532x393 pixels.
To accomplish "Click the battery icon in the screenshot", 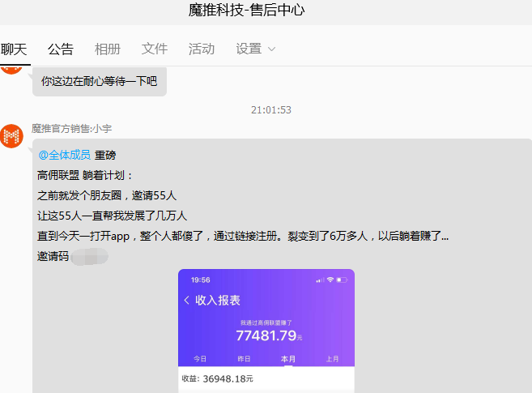I will click(x=342, y=280).
